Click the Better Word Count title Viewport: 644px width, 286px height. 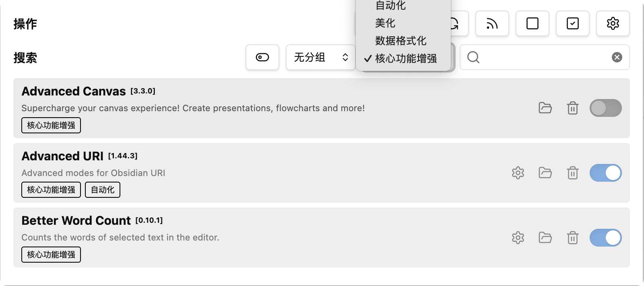tap(76, 221)
